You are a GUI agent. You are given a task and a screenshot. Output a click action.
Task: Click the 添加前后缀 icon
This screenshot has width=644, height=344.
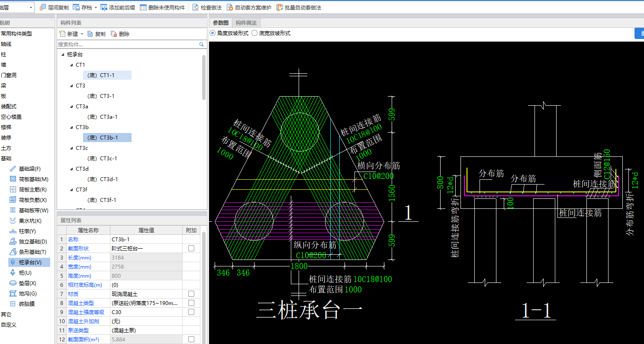tap(104, 7)
